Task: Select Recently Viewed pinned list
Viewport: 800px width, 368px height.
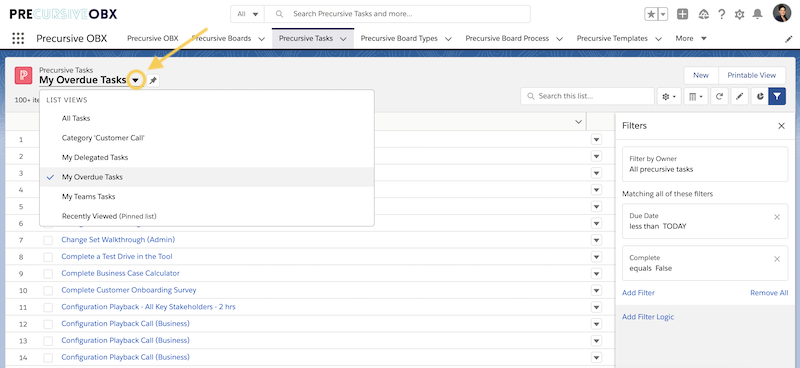Action: tap(207, 216)
